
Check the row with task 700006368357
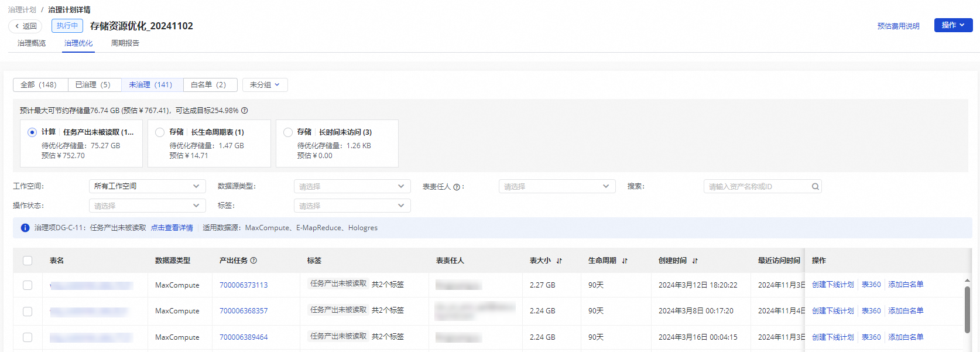(x=28, y=311)
